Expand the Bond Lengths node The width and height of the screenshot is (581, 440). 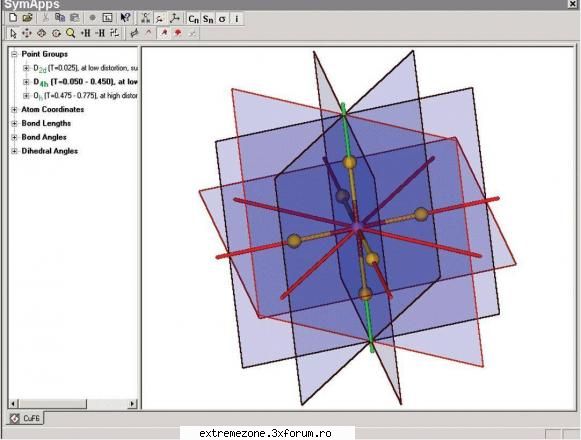pos(14,123)
